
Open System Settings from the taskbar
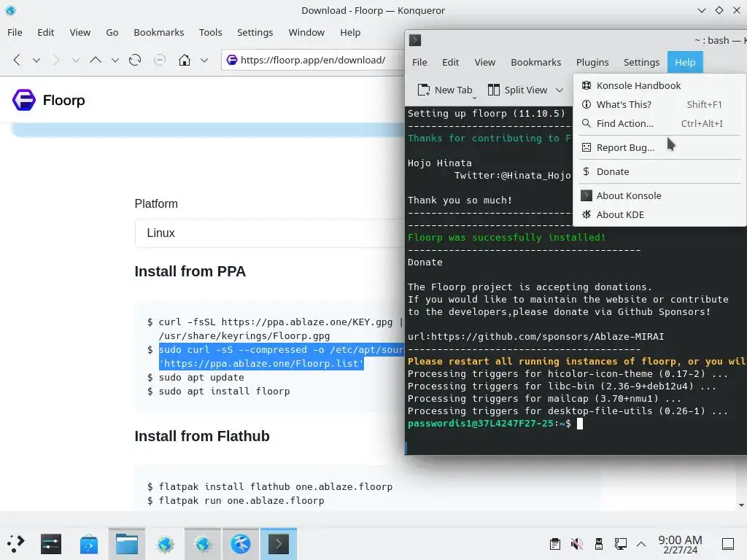coord(51,544)
